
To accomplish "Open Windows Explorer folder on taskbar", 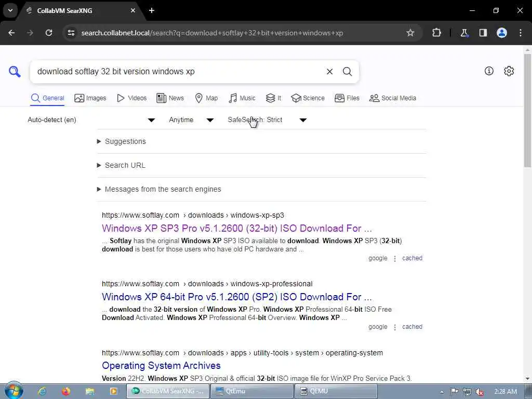I will click(90, 391).
